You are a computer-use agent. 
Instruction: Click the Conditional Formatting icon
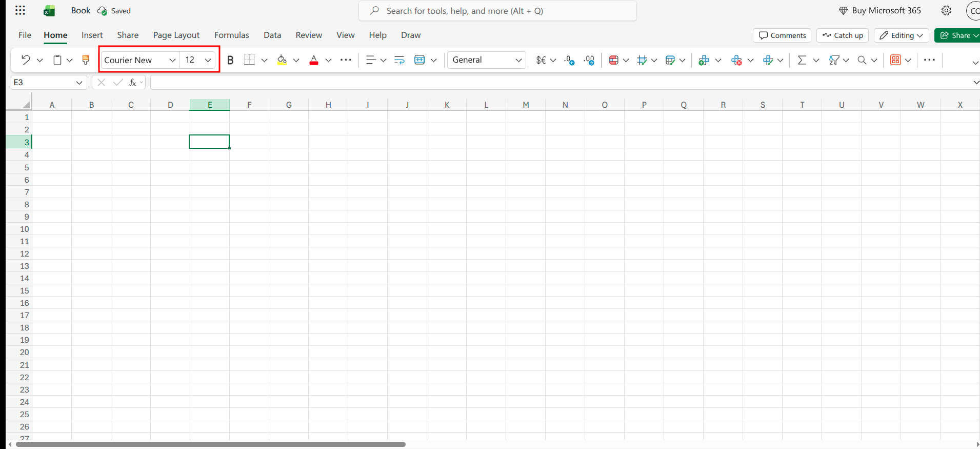pyautogui.click(x=613, y=60)
